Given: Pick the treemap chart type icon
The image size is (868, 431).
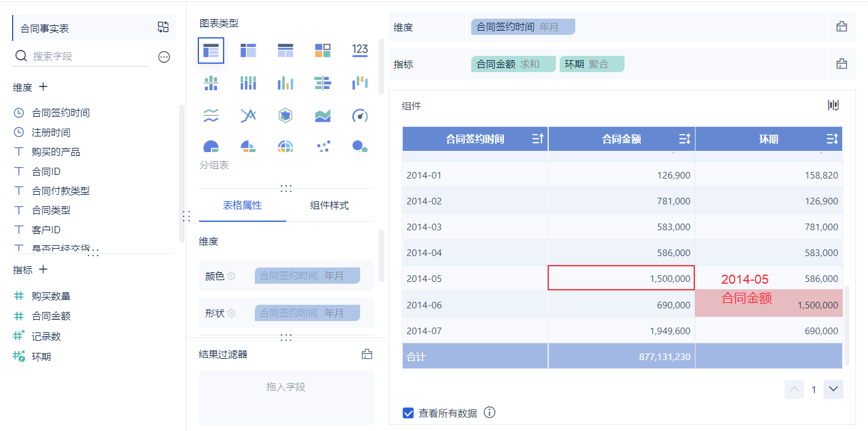Looking at the screenshot, I should (323, 50).
